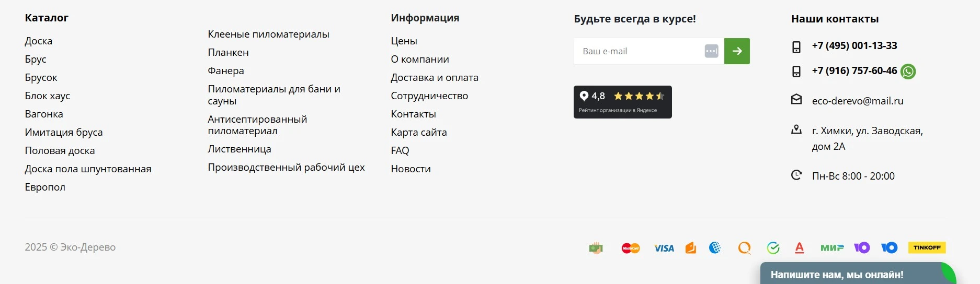
Task: Click the Sberbank green checkmark icon
Action: coord(773,248)
